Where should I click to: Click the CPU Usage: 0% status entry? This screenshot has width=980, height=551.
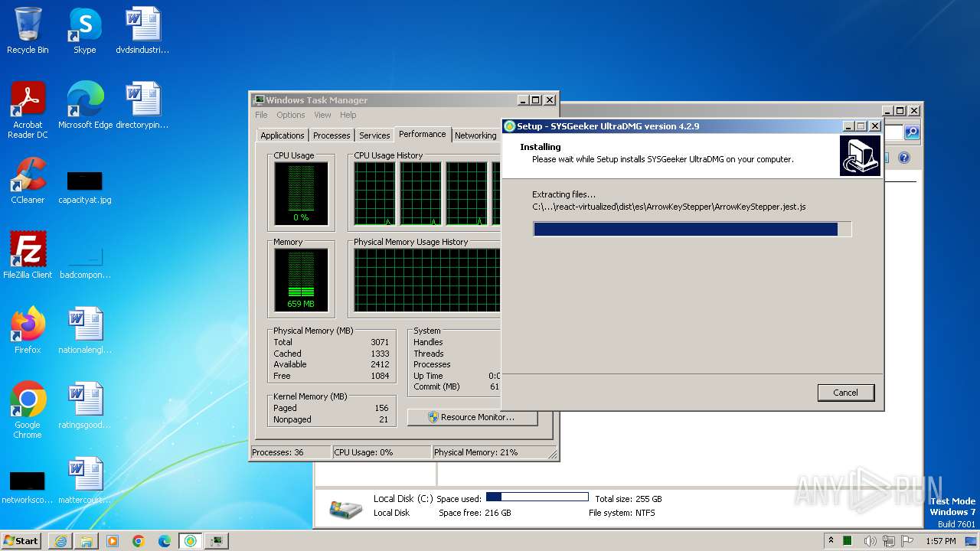(x=381, y=452)
